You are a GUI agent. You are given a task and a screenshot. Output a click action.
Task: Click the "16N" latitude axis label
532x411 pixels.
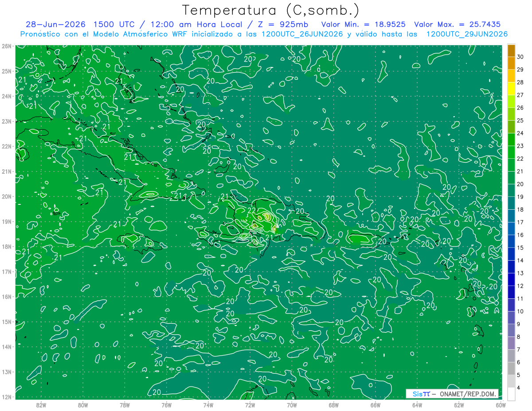coord(7,297)
